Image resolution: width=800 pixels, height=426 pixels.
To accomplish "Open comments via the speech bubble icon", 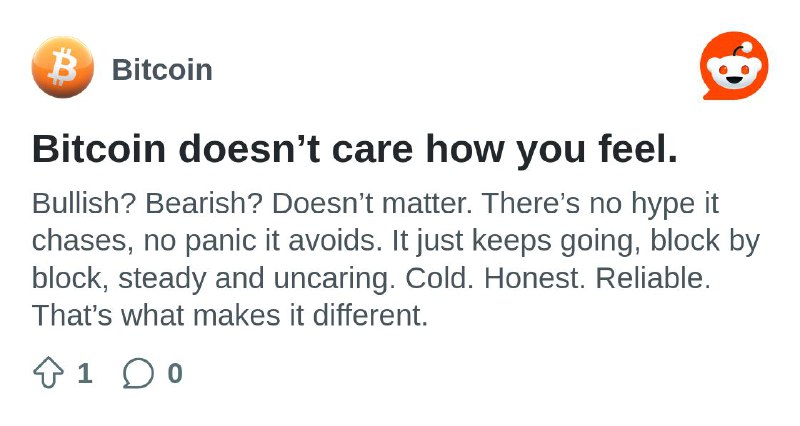I will pyautogui.click(x=138, y=373).
